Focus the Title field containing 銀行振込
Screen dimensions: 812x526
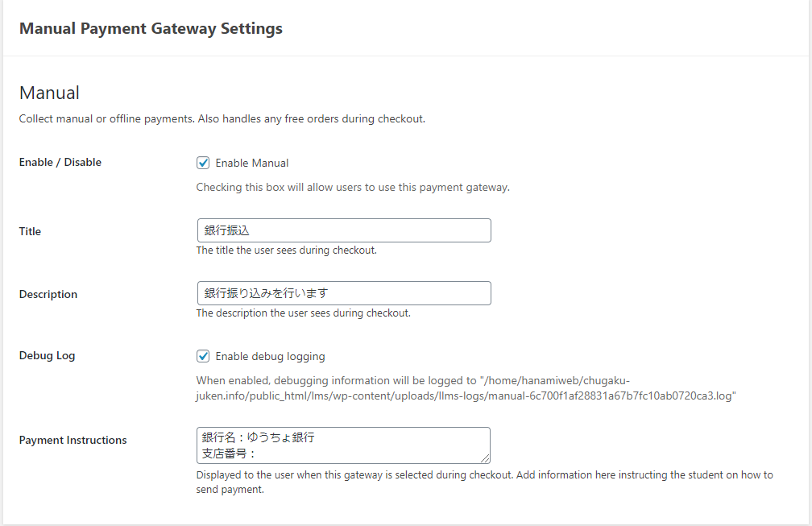[344, 230]
